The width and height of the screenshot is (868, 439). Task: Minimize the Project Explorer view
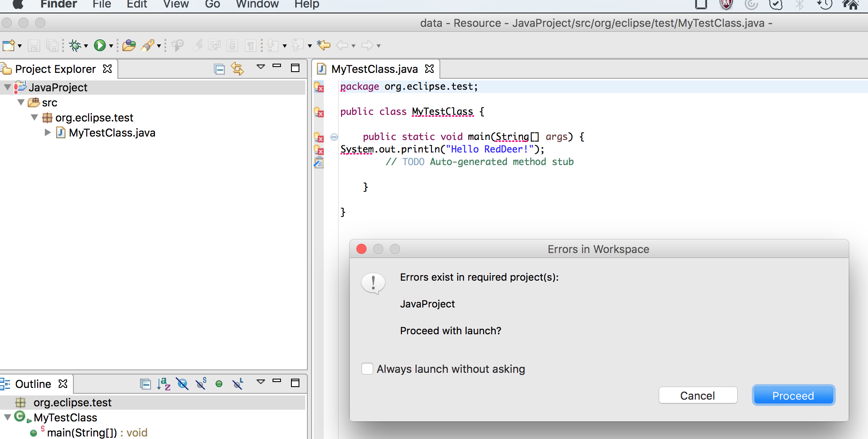pyautogui.click(x=277, y=66)
